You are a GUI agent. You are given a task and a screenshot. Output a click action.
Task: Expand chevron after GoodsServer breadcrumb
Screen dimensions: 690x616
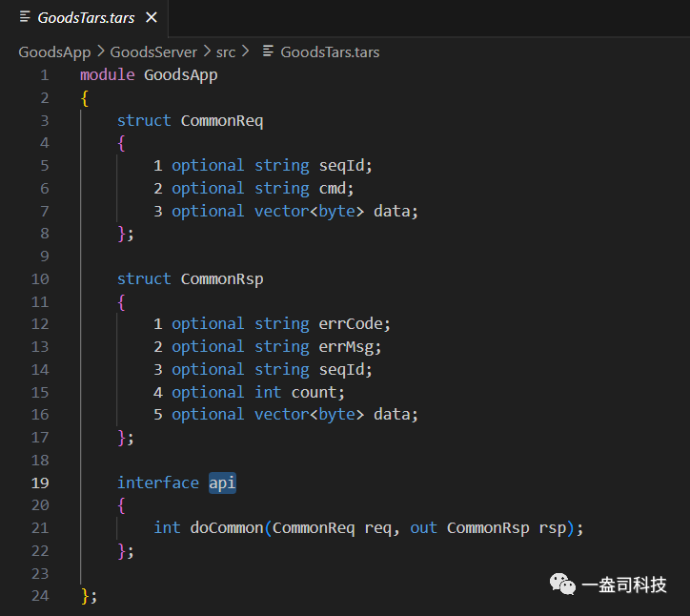pos(207,51)
